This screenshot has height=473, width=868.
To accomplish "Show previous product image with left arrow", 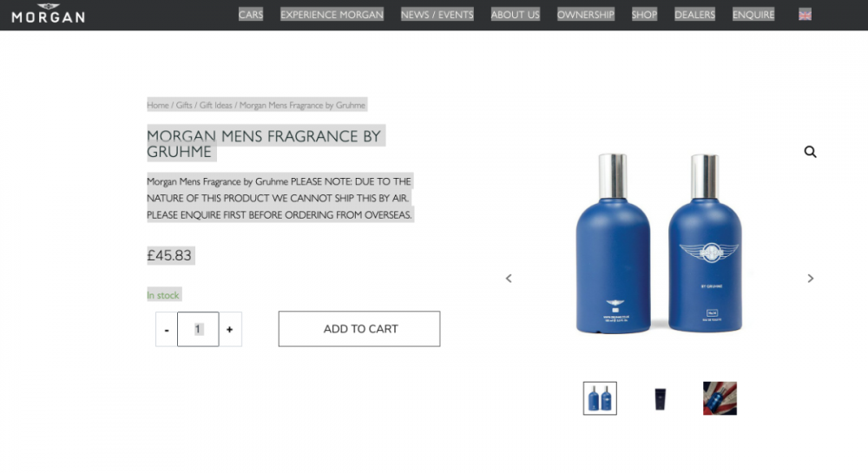I will [x=509, y=279].
